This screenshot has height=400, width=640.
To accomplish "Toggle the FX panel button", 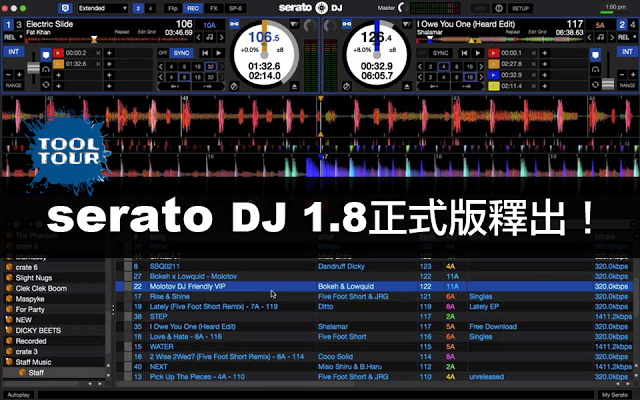I will tap(213, 8).
